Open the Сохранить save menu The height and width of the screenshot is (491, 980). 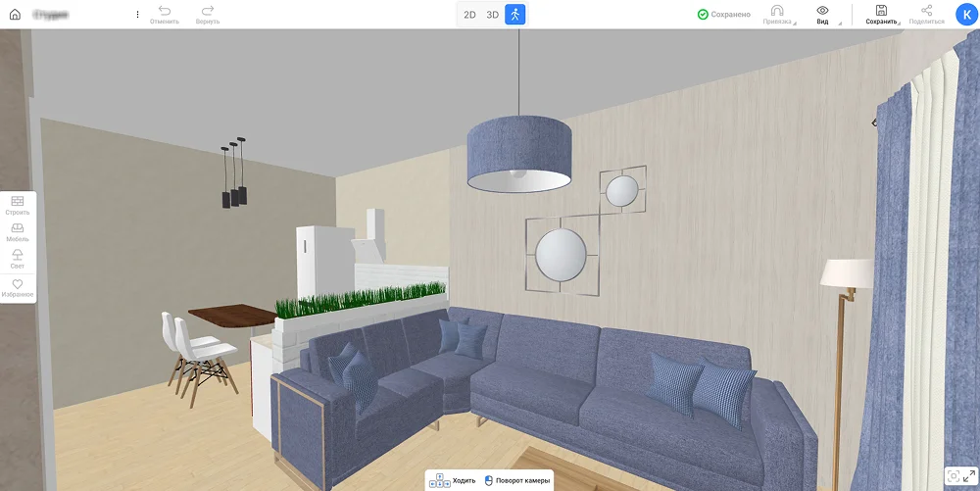click(x=881, y=14)
